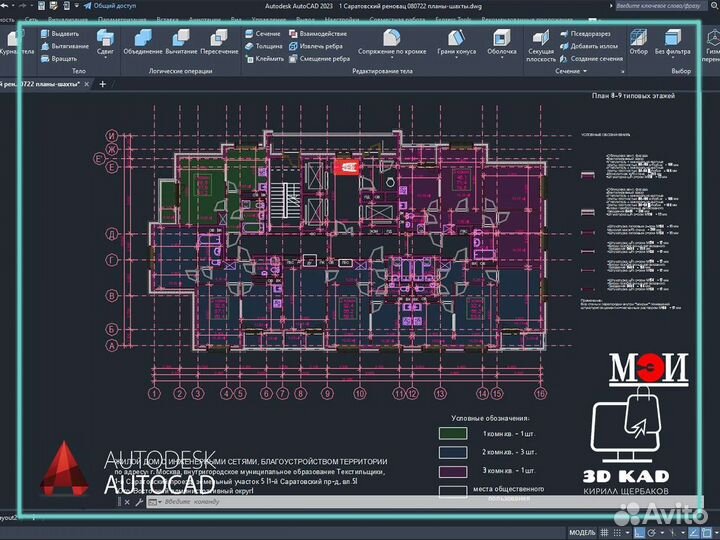Click the Без фильтра selection filter icon
Screen dimensions: 720x540
click(x=672, y=37)
